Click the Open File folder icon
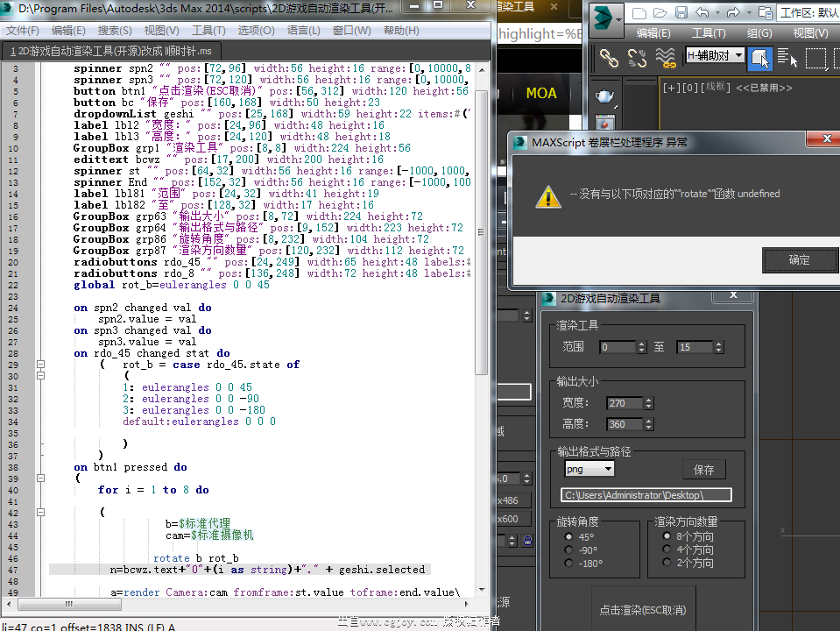The height and width of the screenshot is (631, 840). coord(660,13)
